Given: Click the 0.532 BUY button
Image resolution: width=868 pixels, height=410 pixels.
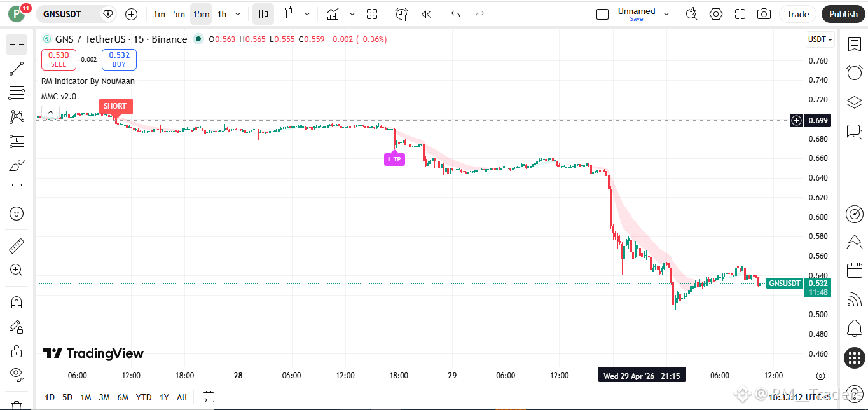Looking at the screenshot, I should click(x=119, y=60).
